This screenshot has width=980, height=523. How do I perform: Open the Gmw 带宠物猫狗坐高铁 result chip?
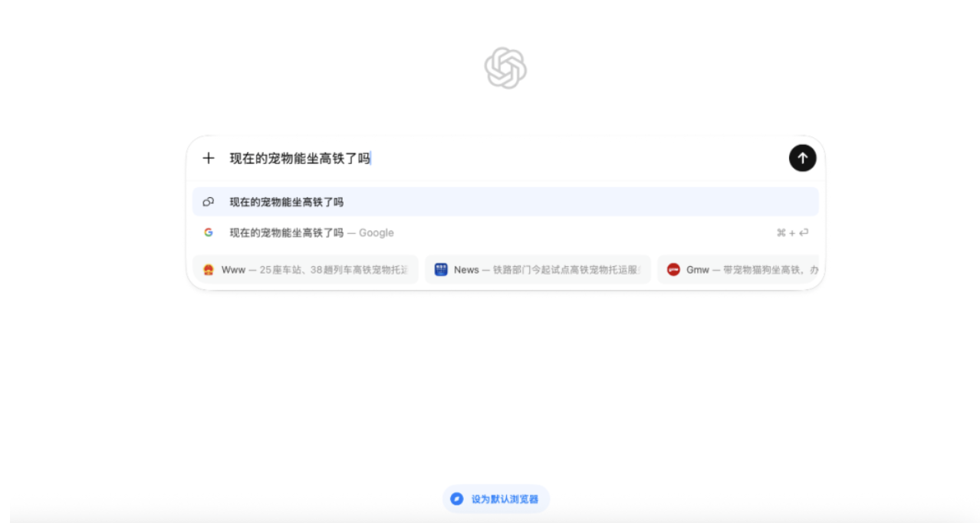coord(738,270)
